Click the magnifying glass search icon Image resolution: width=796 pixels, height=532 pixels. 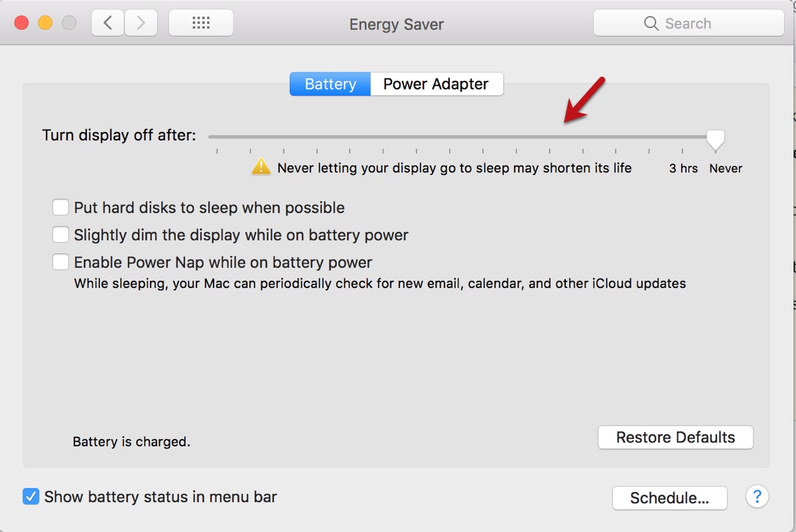pyautogui.click(x=651, y=24)
